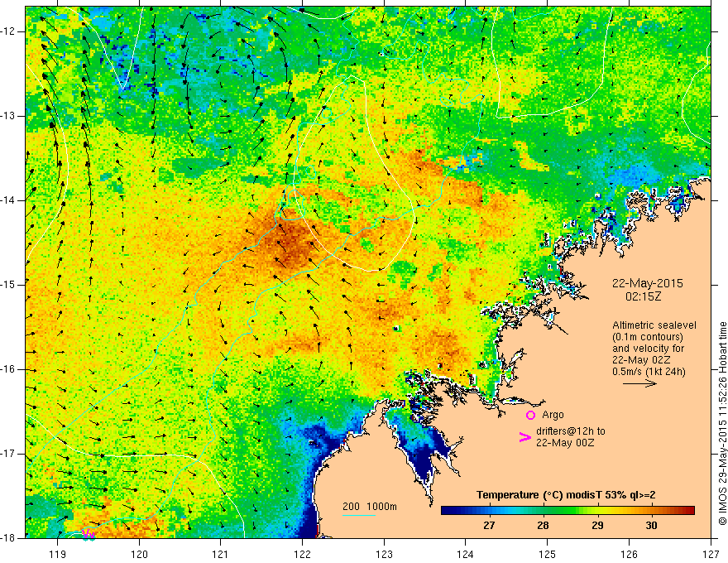Click the 'and velocity for' legend line
The width and height of the screenshot is (728, 563).
pyautogui.click(x=648, y=349)
